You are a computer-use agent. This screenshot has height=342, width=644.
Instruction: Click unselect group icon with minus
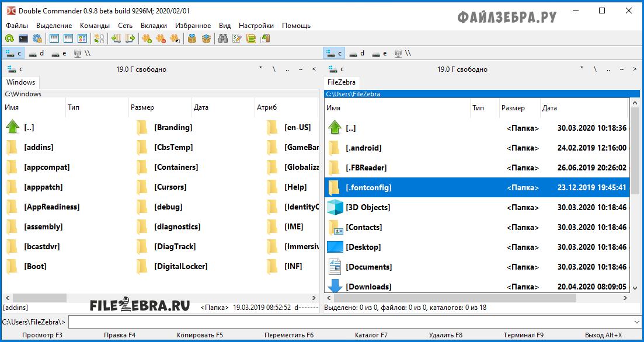(x=161, y=39)
